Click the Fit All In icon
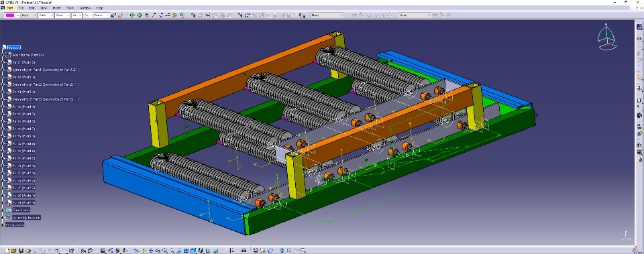This screenshot has width=644, height=254. (144, 250)
